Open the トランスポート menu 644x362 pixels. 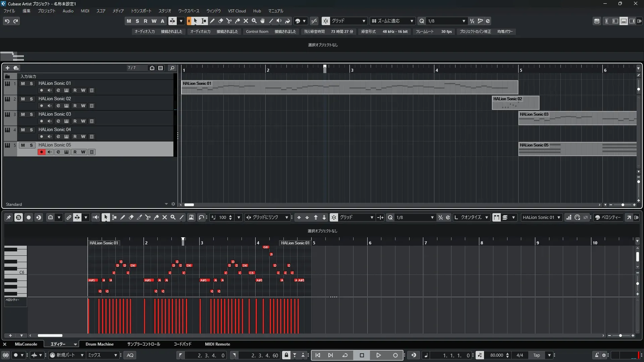pyautogui.click(x=141, y=11)
